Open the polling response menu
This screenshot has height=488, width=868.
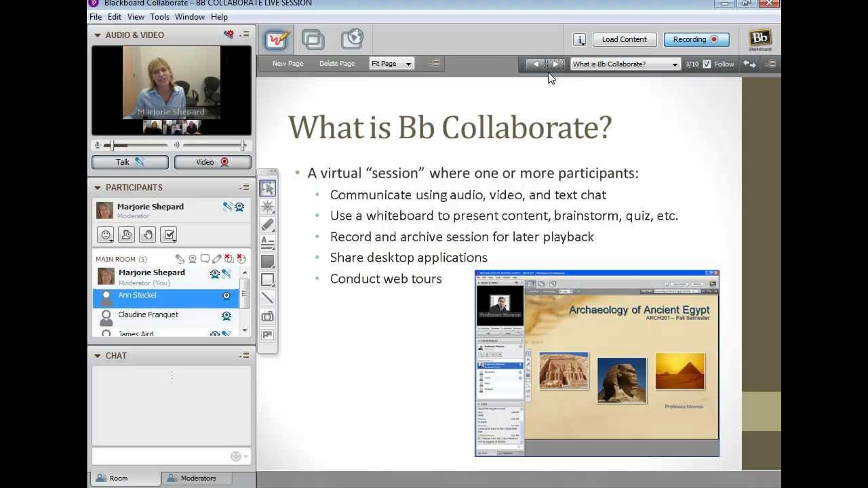169,235
